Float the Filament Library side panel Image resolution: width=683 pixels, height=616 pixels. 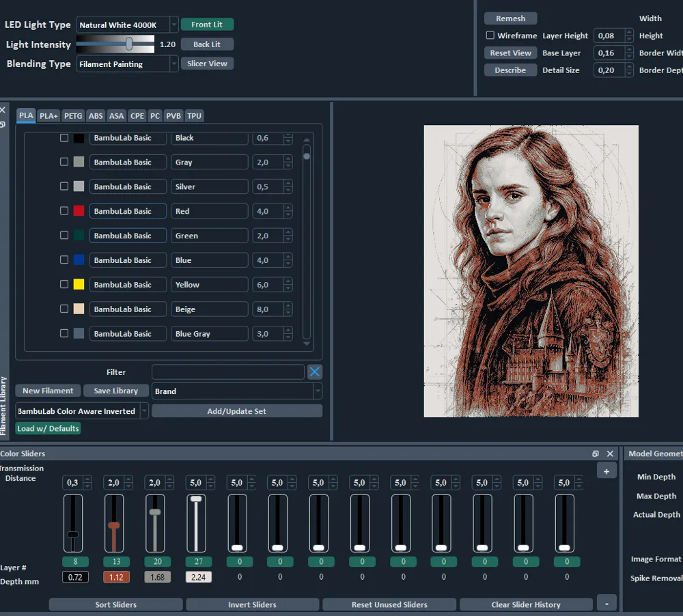click(3, 124)
